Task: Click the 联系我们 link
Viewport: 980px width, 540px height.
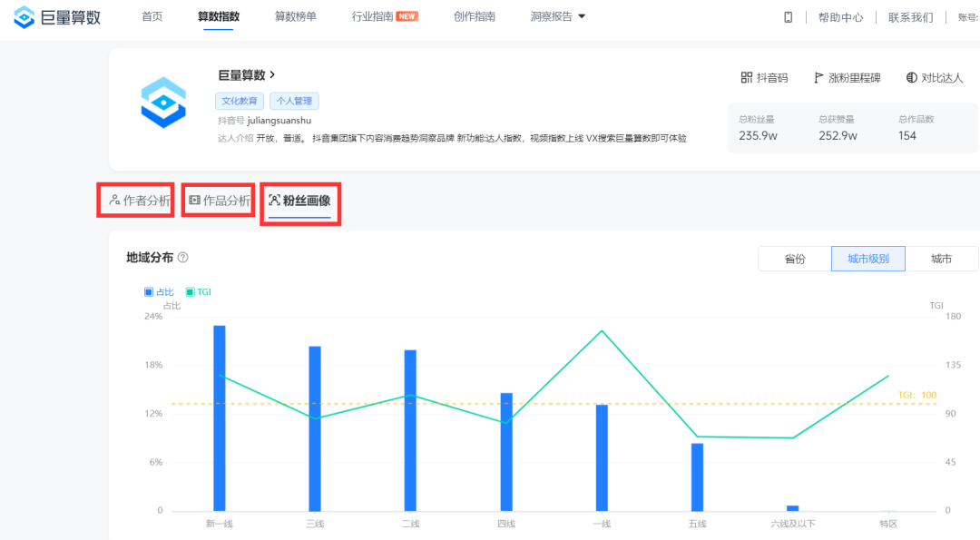Action: [x=910, y=16]
